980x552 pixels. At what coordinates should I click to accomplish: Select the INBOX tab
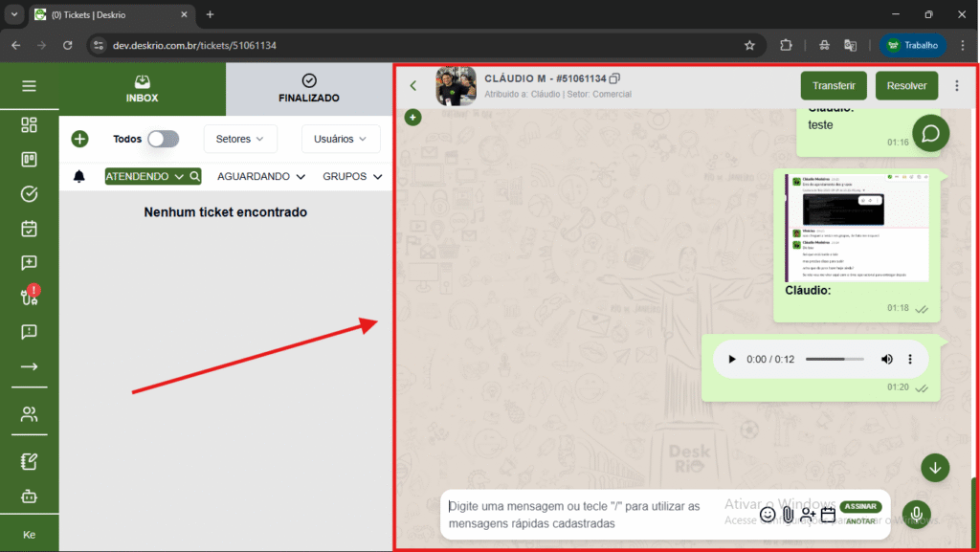click(143, 89)
